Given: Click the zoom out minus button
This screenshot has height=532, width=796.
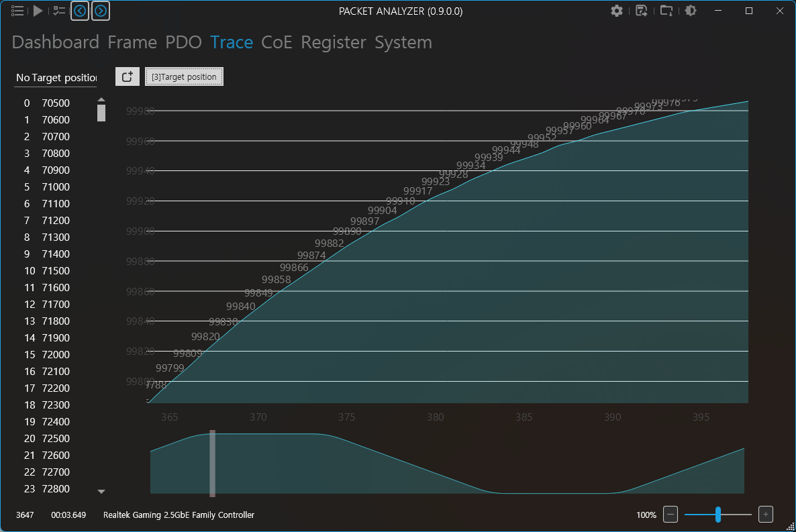Looking at the screenshot, I should (x=670, y=515).
